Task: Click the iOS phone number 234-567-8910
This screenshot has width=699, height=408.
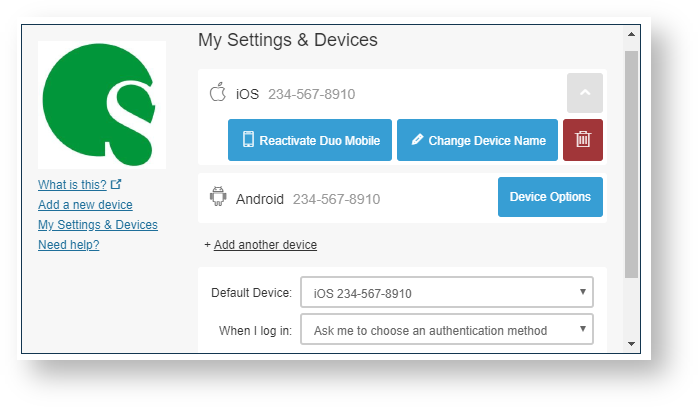Action: (x=312, y=94)
